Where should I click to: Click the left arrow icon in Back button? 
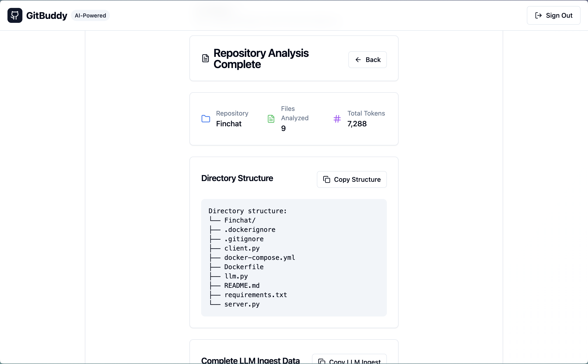(x=358, y=60)
